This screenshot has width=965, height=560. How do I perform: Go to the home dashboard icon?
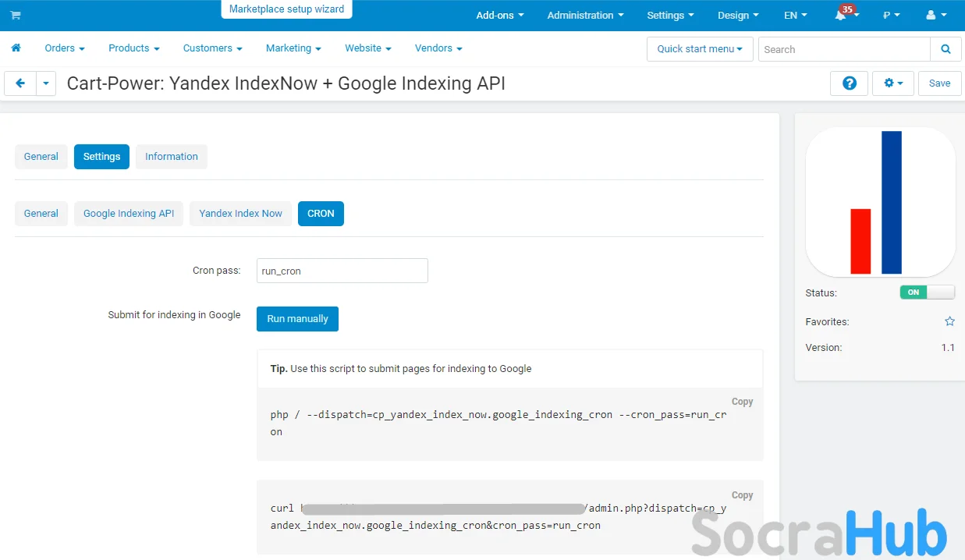pos(16,48)
